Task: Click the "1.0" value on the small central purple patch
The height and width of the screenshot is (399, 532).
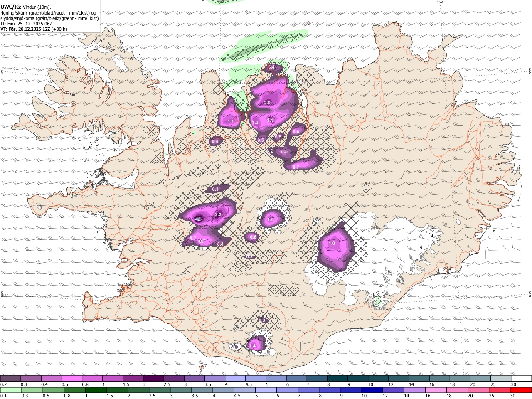Action: click(x=271, y=219)
